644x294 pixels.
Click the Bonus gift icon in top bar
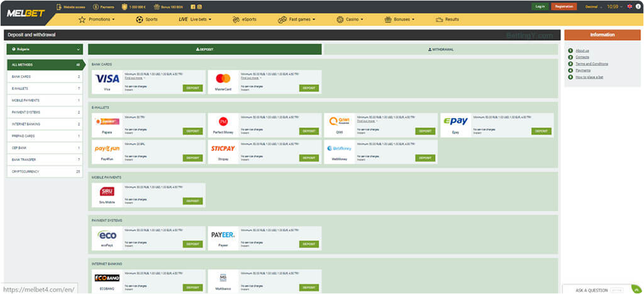tap(157, 7)
